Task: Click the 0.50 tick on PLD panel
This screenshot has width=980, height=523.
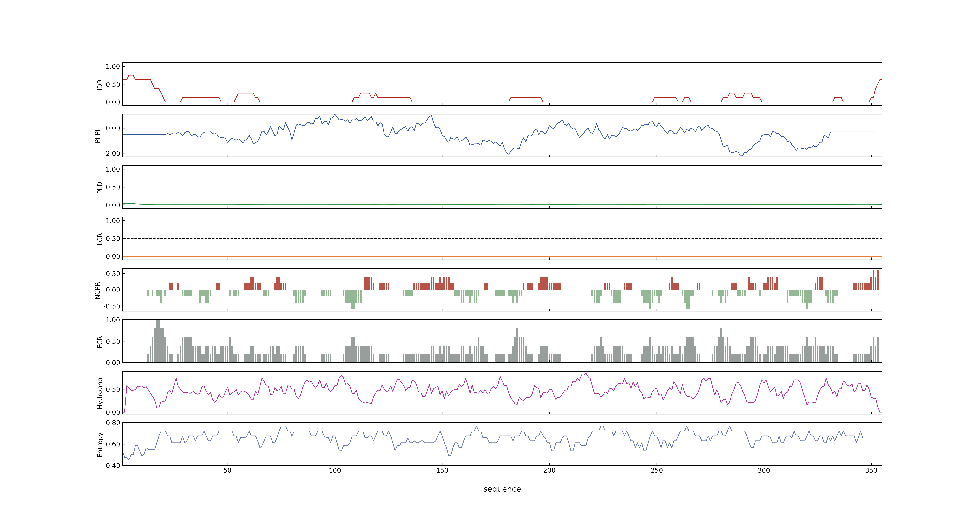Action: point(113,187)
